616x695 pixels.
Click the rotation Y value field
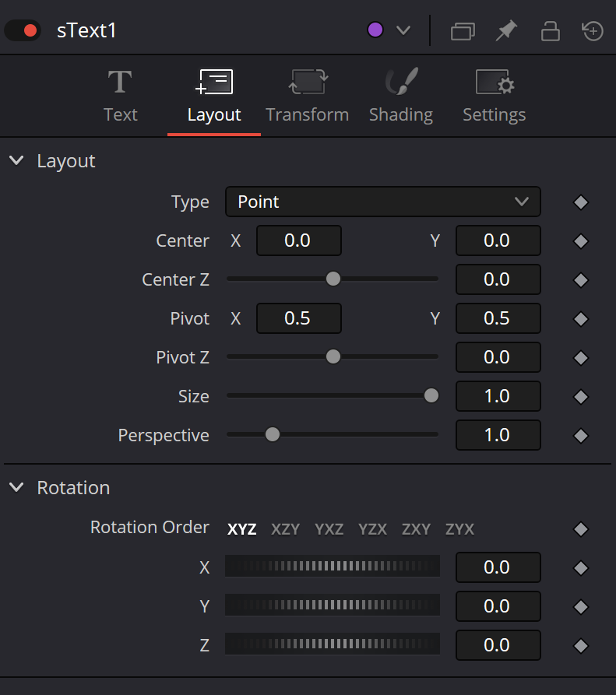coord(498,606)
